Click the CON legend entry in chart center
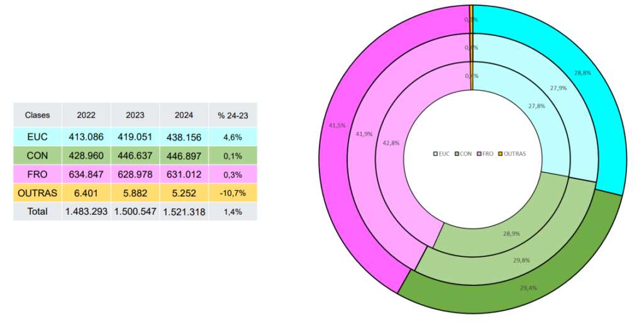The image size is (644, 328). [462, 154]
